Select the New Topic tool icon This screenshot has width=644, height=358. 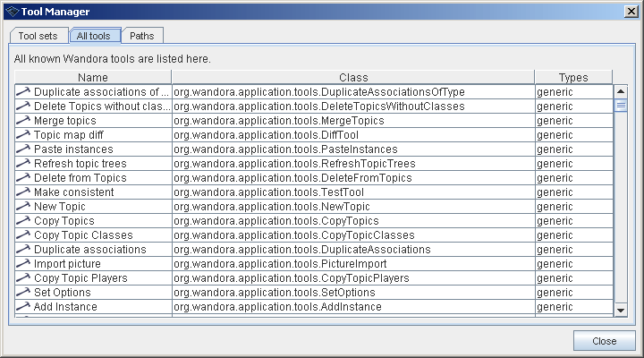coord(23,207)
